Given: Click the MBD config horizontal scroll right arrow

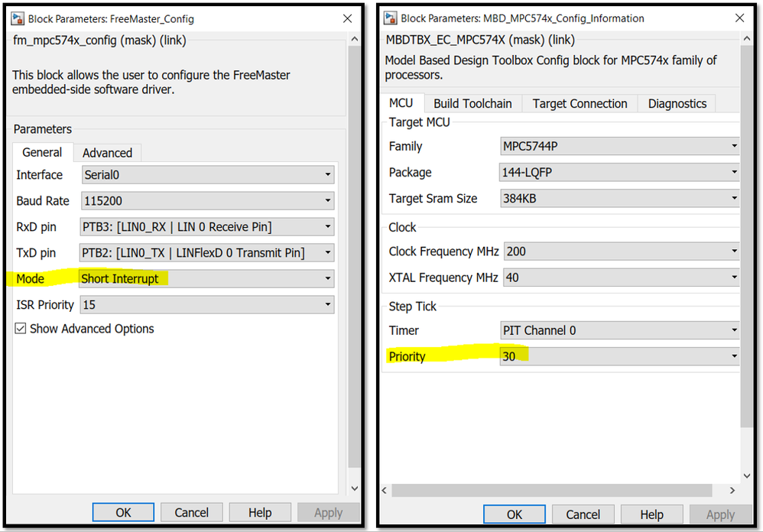Looking at the screenshot, I should pos(732,490).
